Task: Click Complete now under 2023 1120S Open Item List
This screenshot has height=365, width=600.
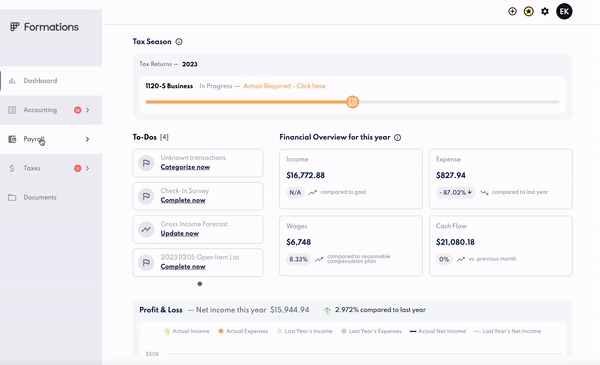Action: click(x=183, y=267)
